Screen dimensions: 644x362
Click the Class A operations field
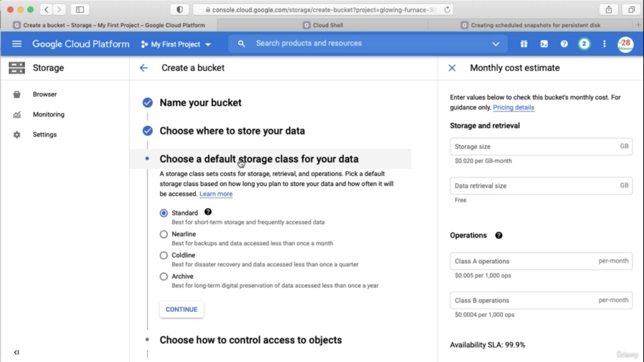pyautogui.click(x=541, y=261)
